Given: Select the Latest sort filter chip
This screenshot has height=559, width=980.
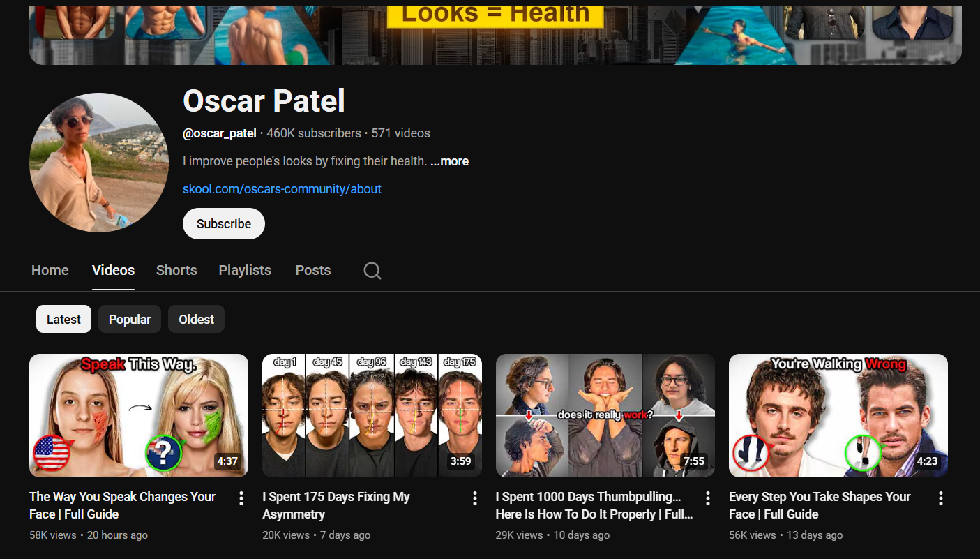Looking at the screenshot, I should (x=63, y=320).
